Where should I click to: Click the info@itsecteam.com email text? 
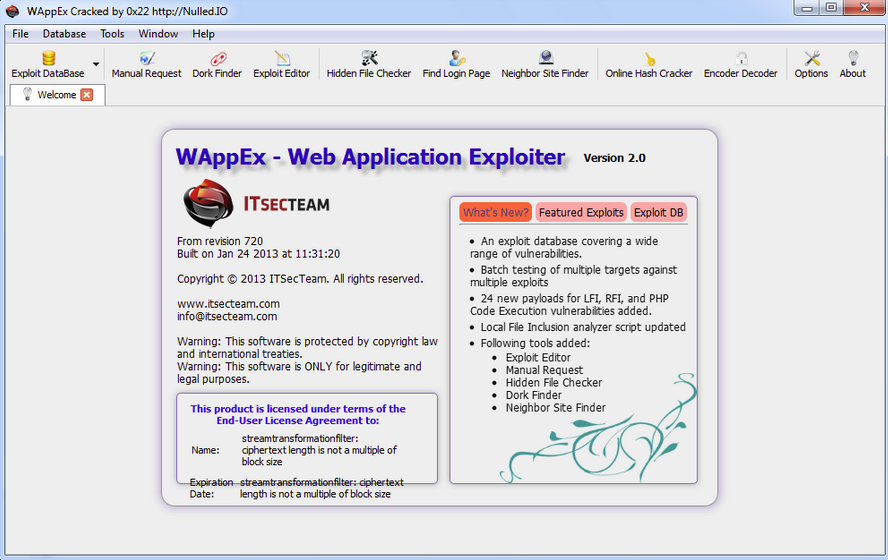pos(227,316)
